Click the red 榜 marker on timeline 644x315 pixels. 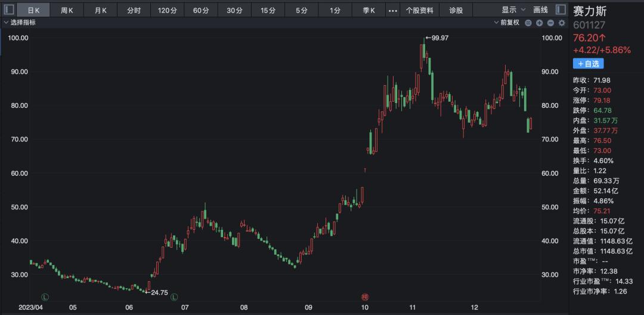365,297
